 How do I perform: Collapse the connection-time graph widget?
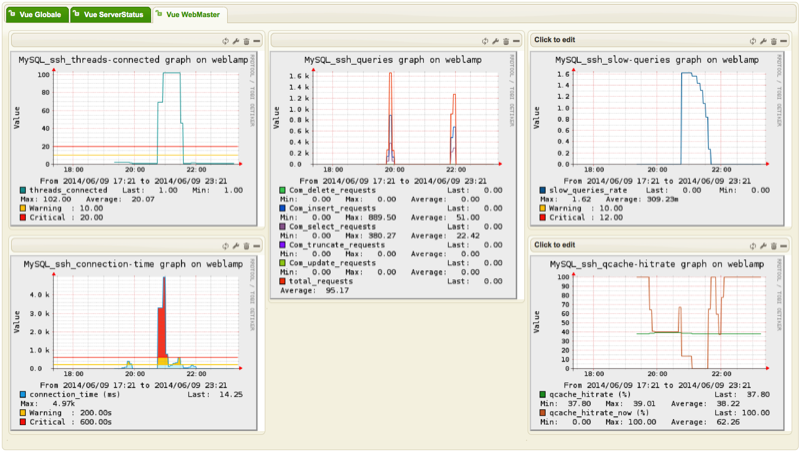(256, 246)
